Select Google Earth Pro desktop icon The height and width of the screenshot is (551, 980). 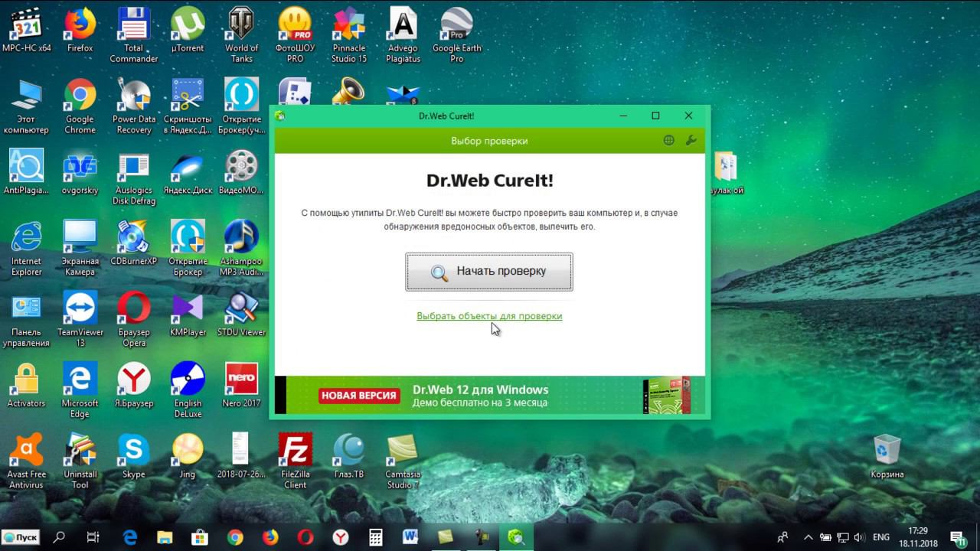point(457,36)
